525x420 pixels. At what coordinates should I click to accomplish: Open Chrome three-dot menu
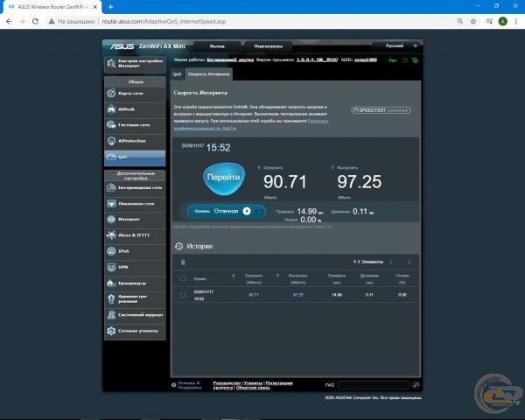[x=516, y=21]
